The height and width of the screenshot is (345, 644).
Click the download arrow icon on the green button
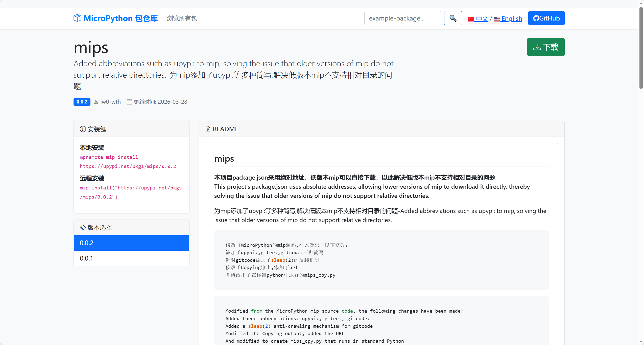537,47
